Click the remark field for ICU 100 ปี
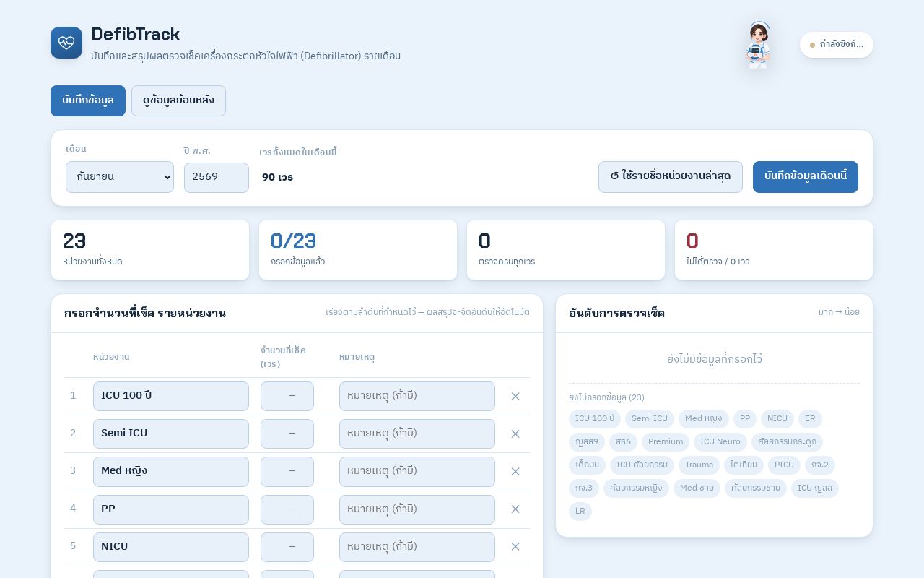Screen dimensions: 924x578 click(417, 396)
